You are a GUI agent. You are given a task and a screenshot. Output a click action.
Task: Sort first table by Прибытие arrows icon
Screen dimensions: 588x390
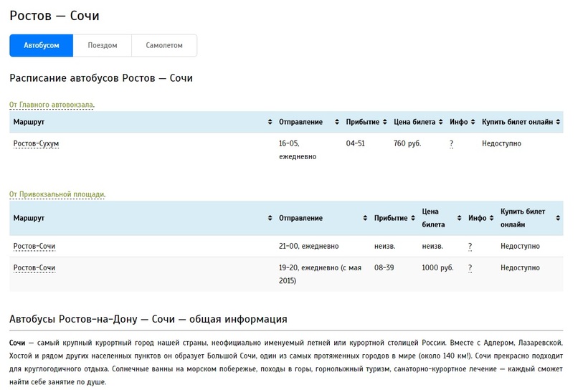pos(385,122)
